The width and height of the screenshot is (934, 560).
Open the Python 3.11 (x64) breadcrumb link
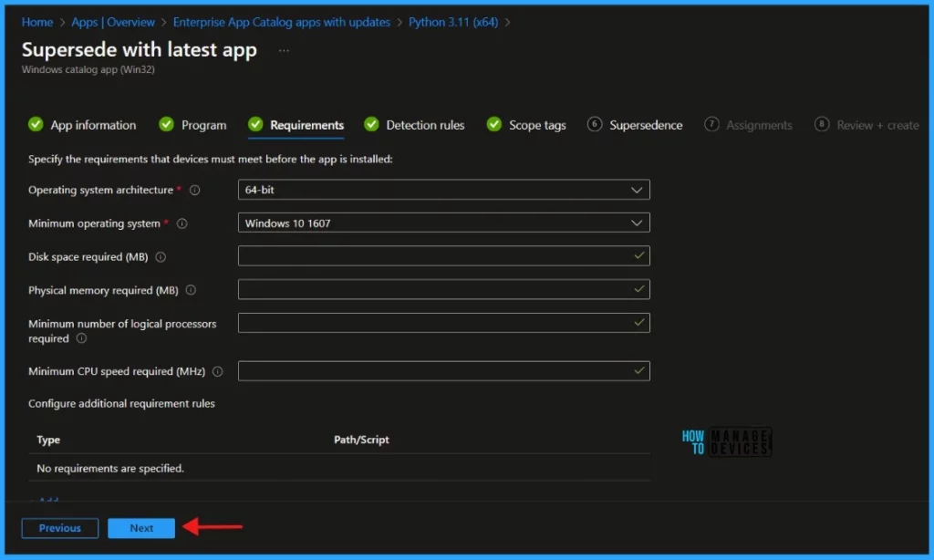coord(453,22)
